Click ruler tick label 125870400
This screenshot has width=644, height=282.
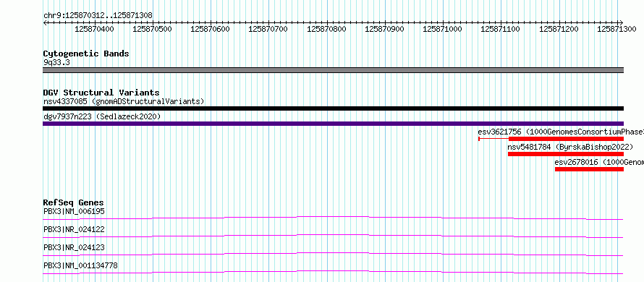[95, 29]
